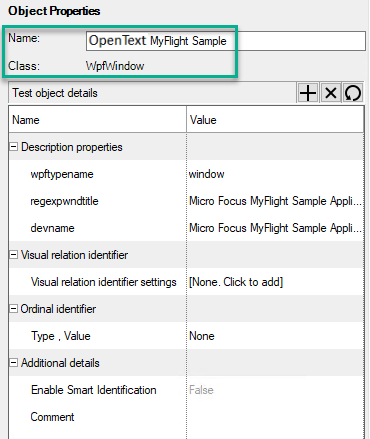Click the Name column header
This screenshot has width=370, height=439.
97,120
